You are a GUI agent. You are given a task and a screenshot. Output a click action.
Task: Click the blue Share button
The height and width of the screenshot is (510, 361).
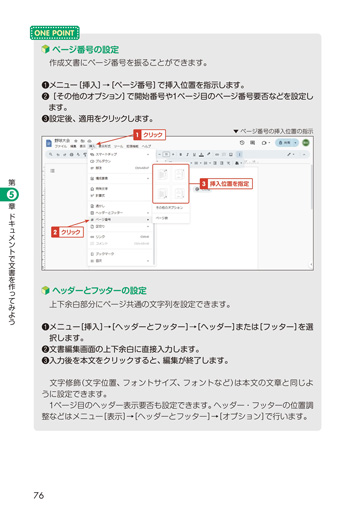(x=284, y=143)
